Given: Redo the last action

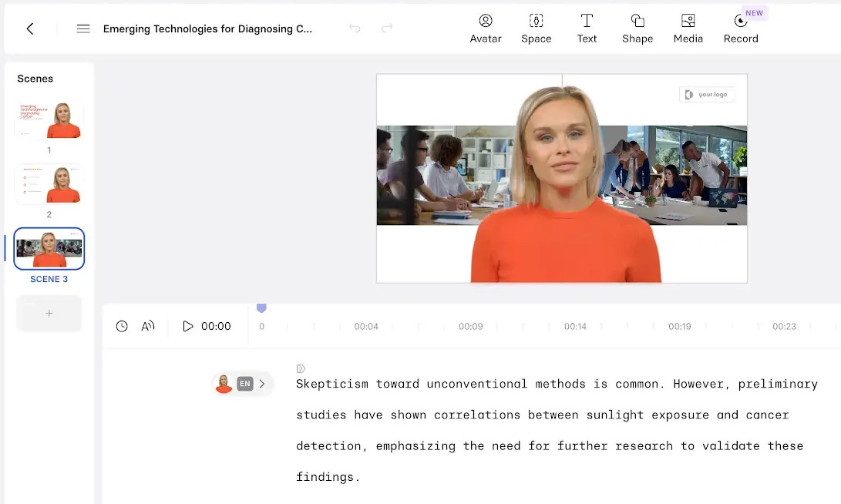Looking at the screenshot, I should [x=387, y=28].
